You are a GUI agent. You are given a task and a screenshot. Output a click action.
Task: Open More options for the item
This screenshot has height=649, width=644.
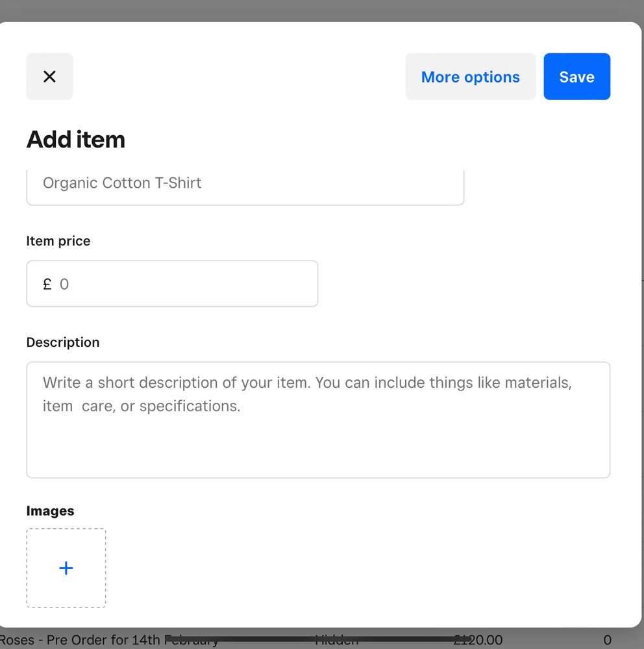pyautogui.click(x=470, y=77)
